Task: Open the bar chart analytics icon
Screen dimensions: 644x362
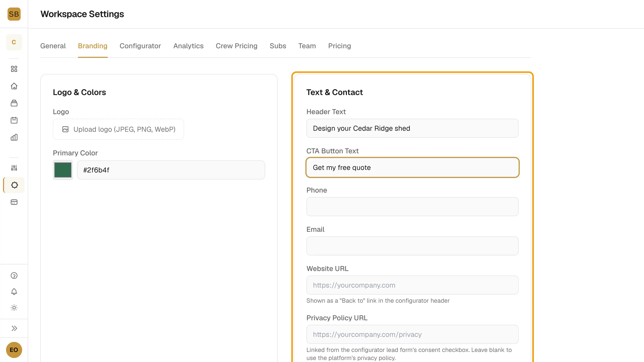Action: click(x=14, y=137)
